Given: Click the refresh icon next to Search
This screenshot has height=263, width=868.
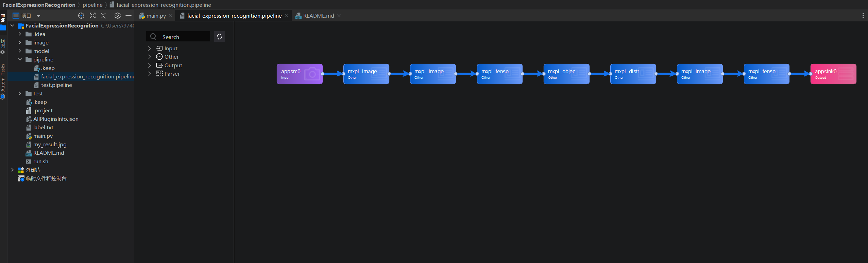Looking at the screenshot, I should click(x=220, y=37).
